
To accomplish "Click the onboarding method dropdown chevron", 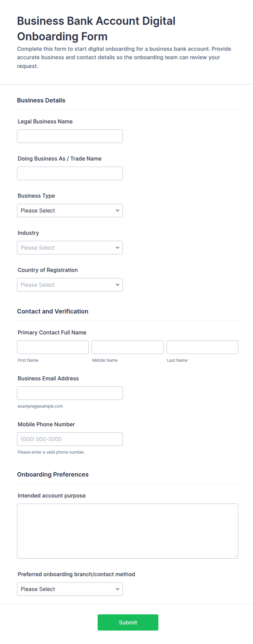I will click(x=118, y=589).
